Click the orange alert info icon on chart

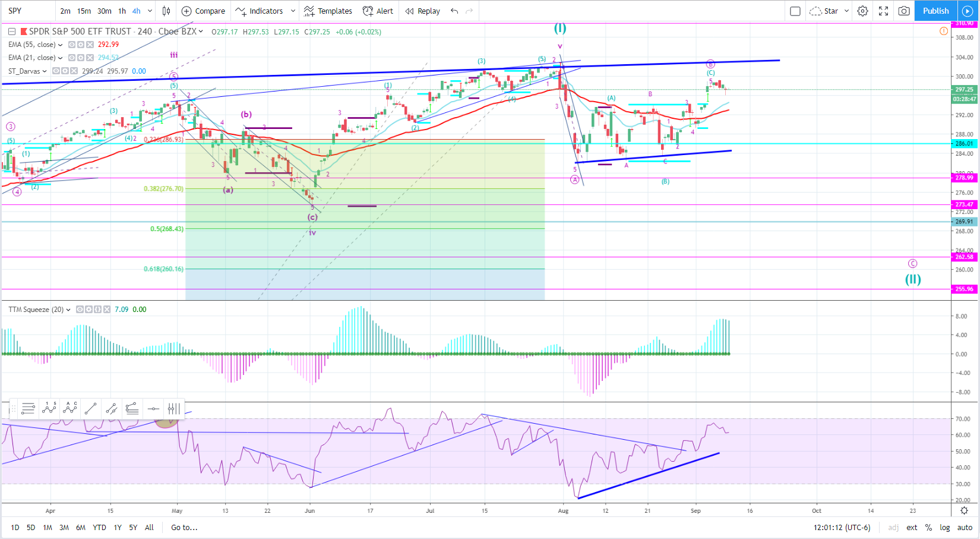tap(944, 31)
